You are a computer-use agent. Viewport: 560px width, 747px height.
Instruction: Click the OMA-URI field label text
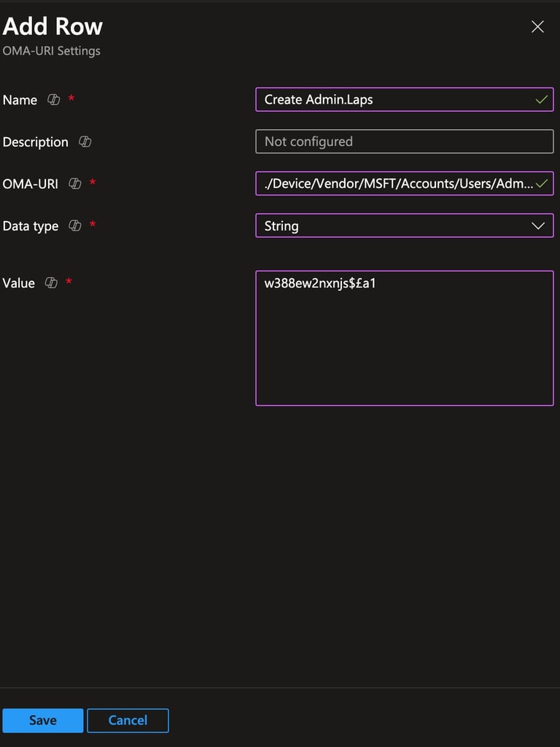pyautogui.click(x=31, y=184)
